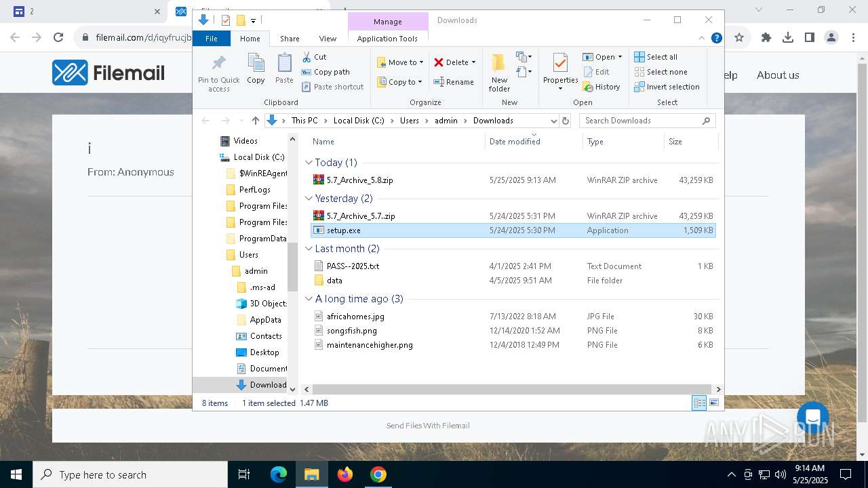Click Edit in Open group

(595, 72)
